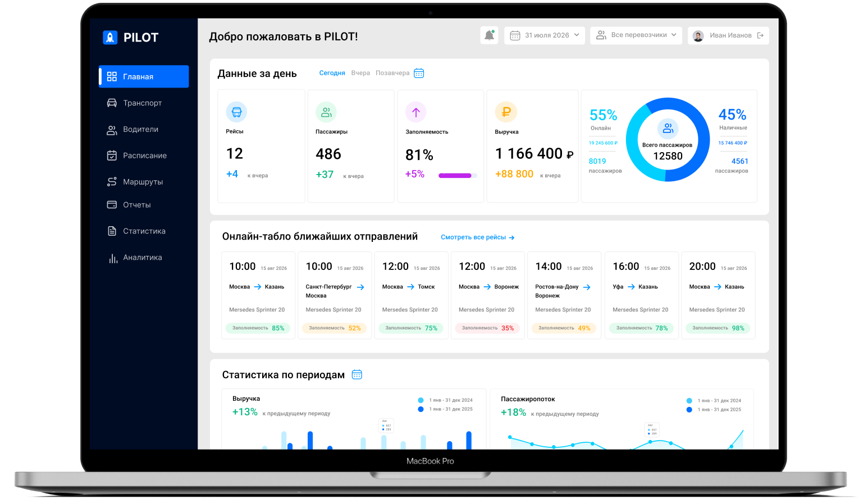Expand the Все перевозчики dropdown

636,35
